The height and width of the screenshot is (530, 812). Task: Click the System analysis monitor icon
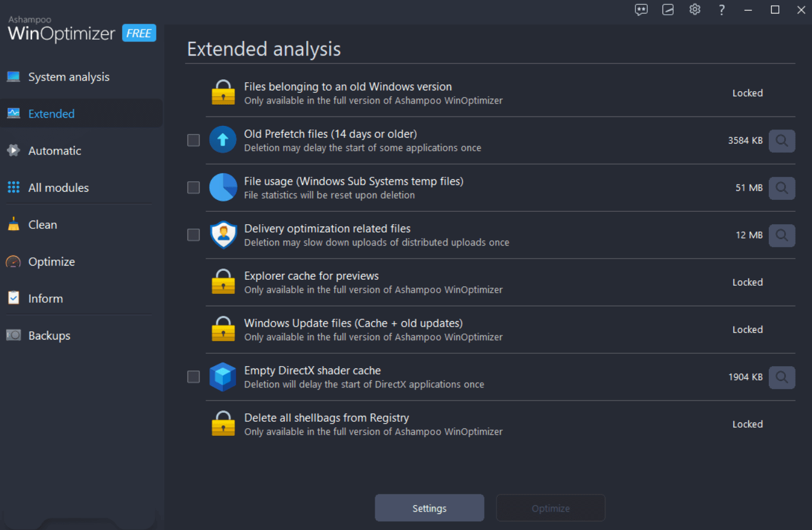[14, 76]
